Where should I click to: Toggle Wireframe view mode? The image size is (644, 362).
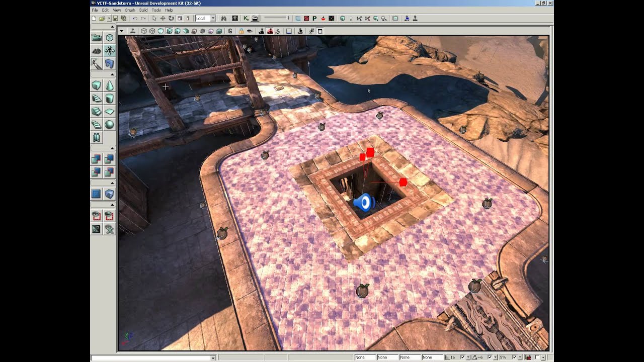(x=152, y=31)
